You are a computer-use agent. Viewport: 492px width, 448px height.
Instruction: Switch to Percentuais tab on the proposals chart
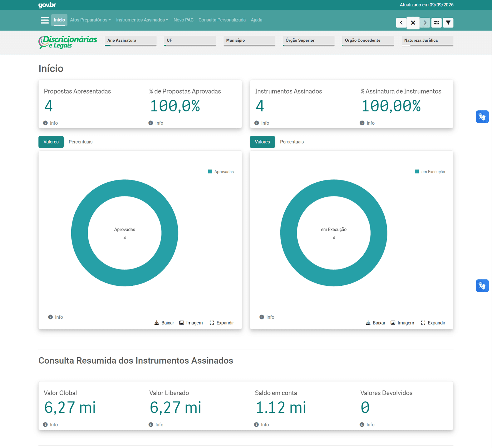point(81,142)
